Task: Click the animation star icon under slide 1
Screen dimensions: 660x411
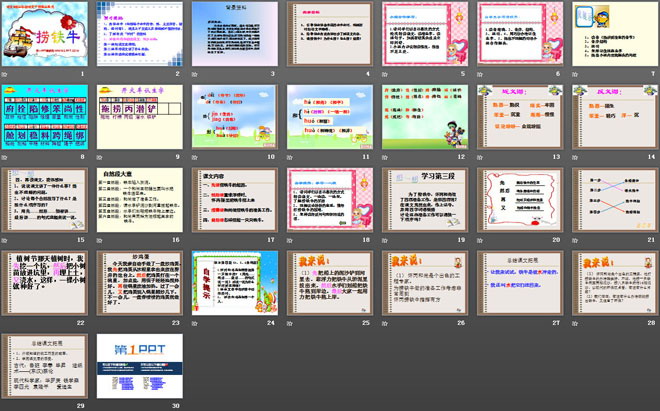Action: [6, 74]
